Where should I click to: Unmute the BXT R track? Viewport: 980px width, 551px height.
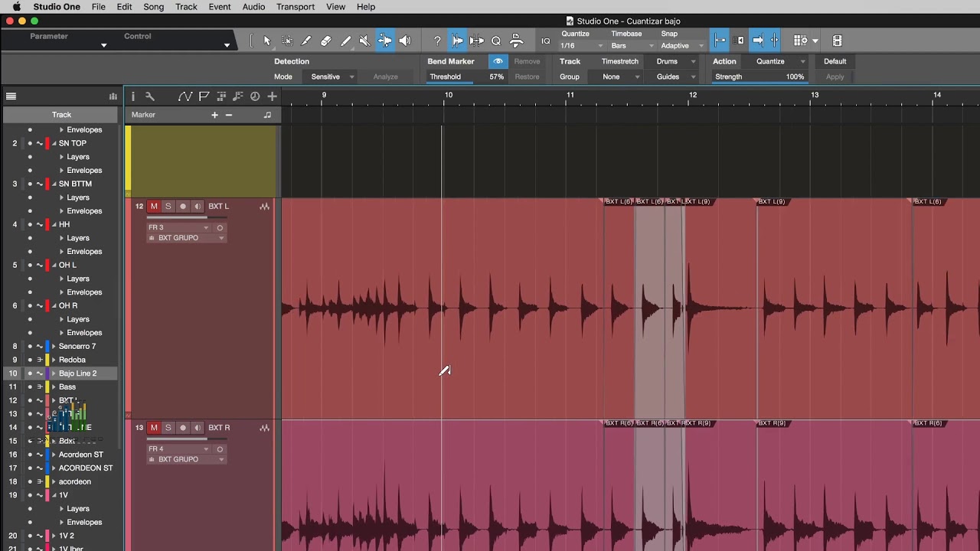click(154, 428)
